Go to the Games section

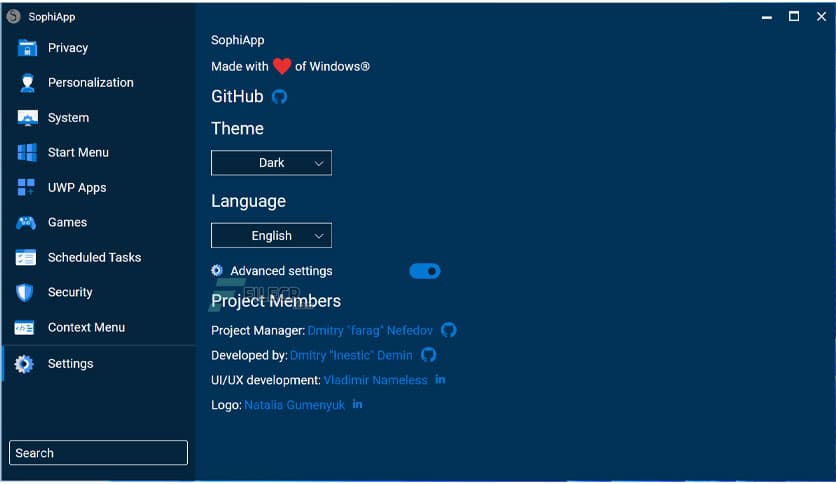click(67, 222)
